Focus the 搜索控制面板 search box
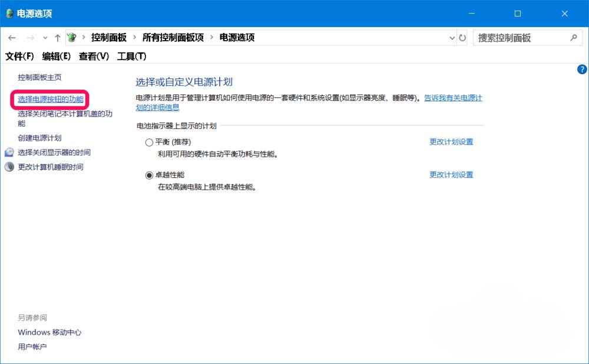 (x=527, y=38)
